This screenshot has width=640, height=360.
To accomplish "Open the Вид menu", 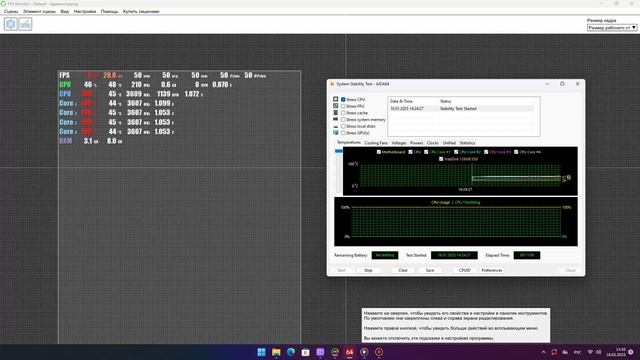I will click(64, 11).
